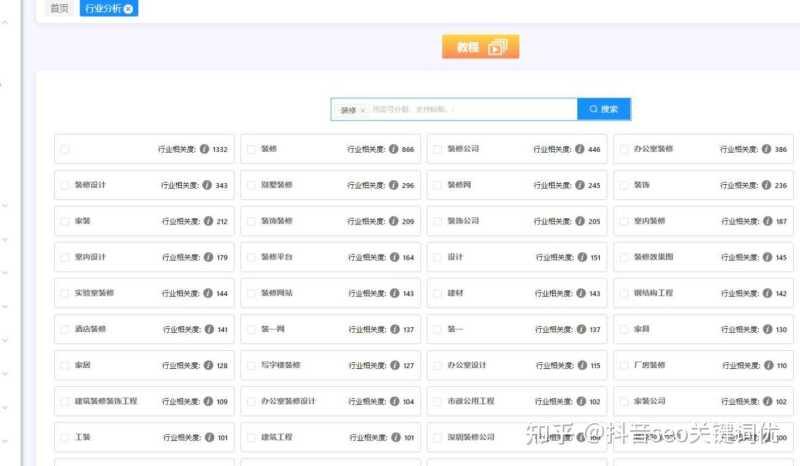The height and width of the screenshot is (466, 800).
Task: Tick the checkbox for 家装
Action: [x=65, y=221]
